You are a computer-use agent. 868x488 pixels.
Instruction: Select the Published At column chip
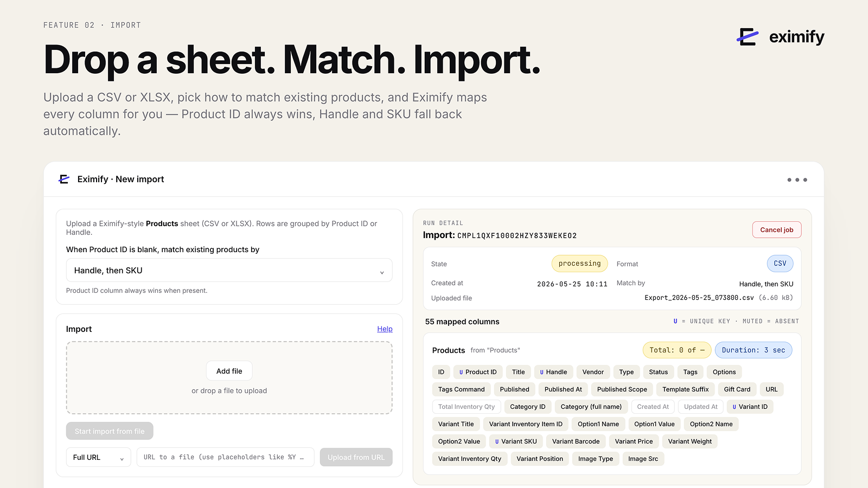pyautogui.click(x=563, y=389)
